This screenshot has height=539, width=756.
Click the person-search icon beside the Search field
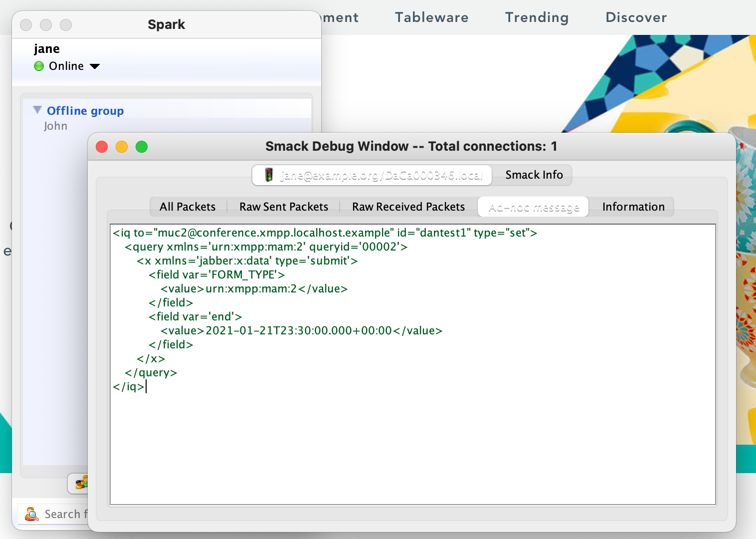(x=31, y=514)
